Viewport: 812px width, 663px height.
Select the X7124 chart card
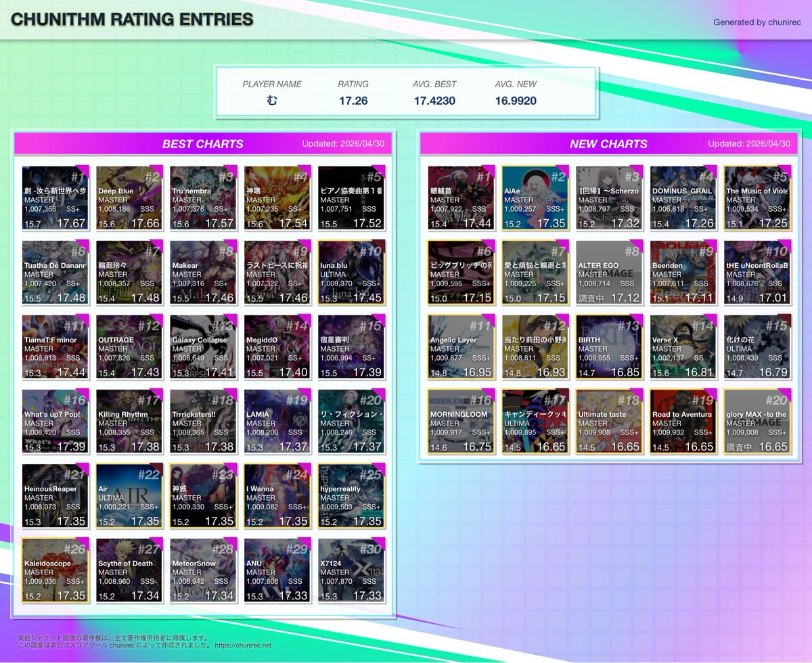(x=351, y=570)
